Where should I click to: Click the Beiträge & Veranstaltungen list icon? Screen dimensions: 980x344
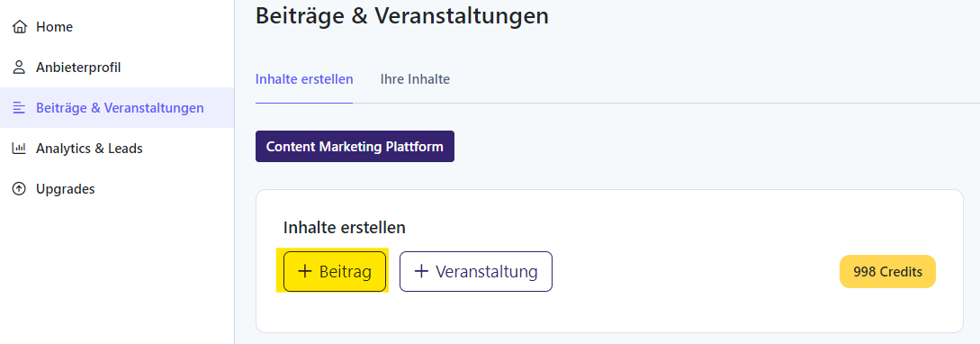point(20,108)
